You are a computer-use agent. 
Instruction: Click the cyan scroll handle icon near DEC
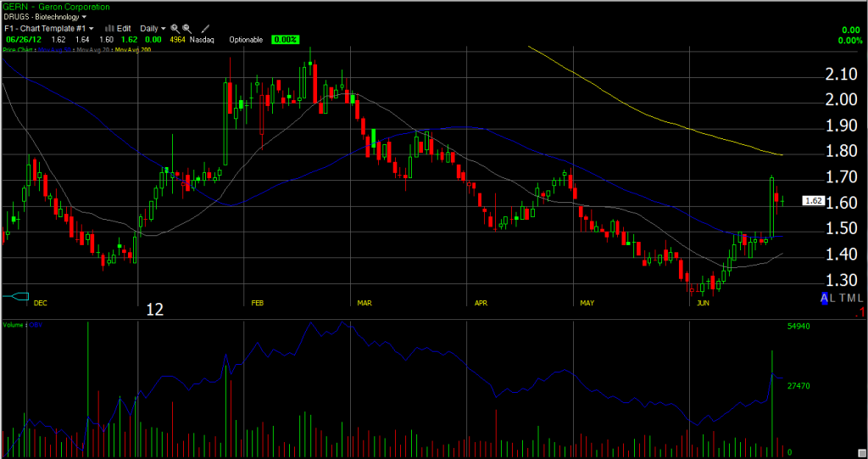15,295
